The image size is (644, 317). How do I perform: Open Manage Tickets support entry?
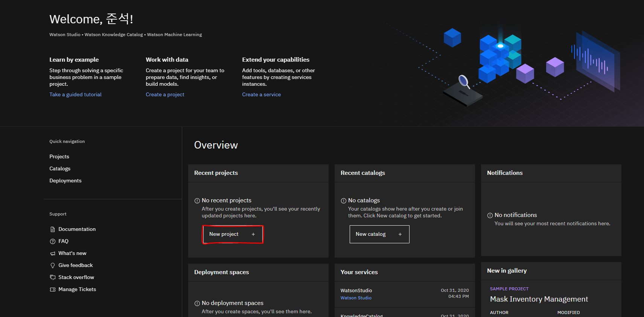(x=77, y=289)
